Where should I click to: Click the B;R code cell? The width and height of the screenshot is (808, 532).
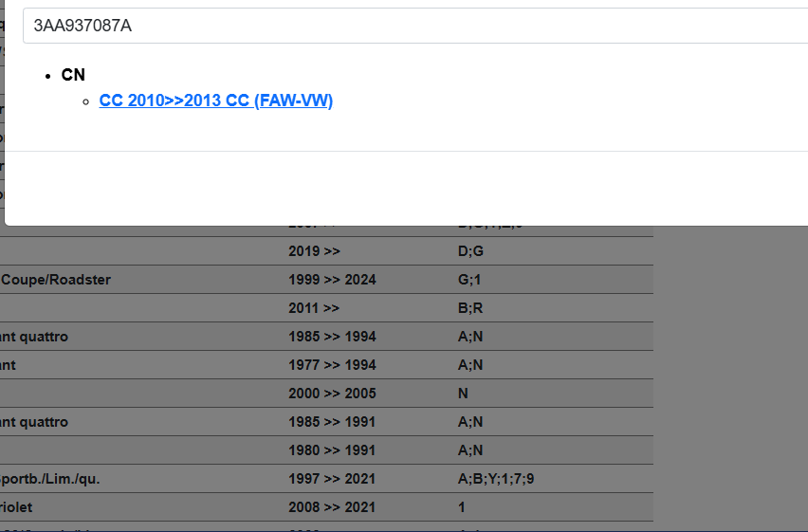tap(470, 308)
